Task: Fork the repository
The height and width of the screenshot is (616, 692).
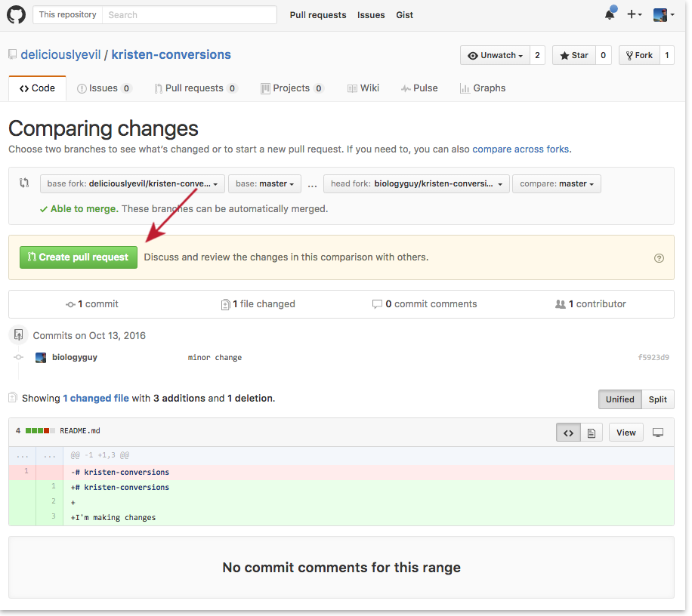Action: tap(639, 56)
